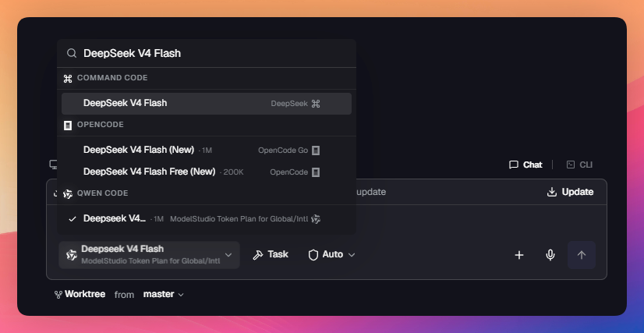Click the model selector chevron arrow
This screenshot has width=644, height=333.
(228, 255)
